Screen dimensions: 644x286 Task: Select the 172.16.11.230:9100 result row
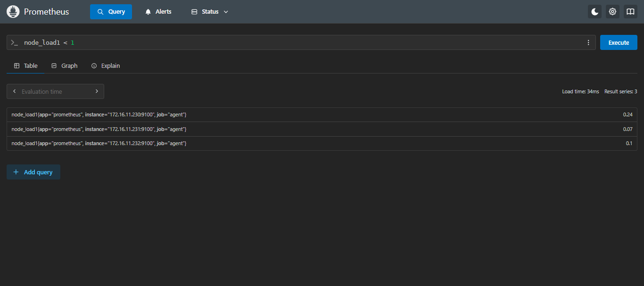tap(322, 114)
